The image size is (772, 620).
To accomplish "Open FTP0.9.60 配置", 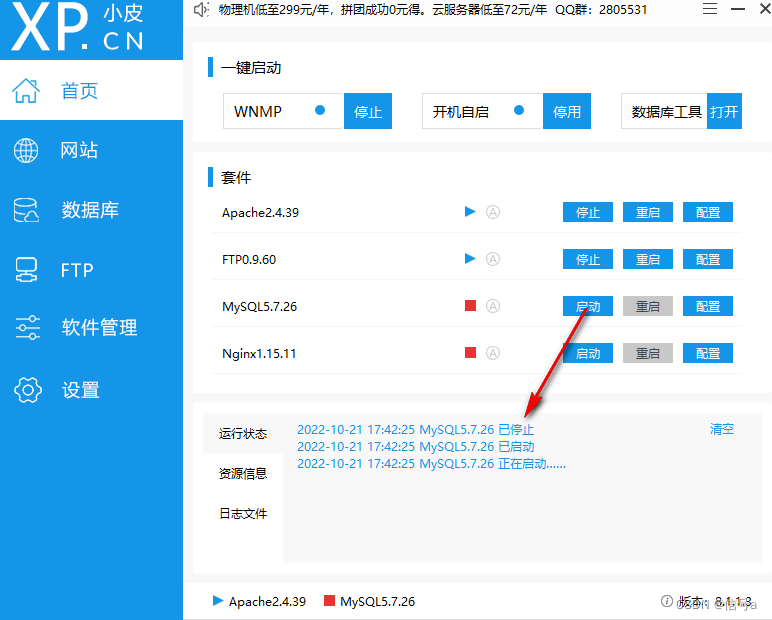I will point(708,259).
